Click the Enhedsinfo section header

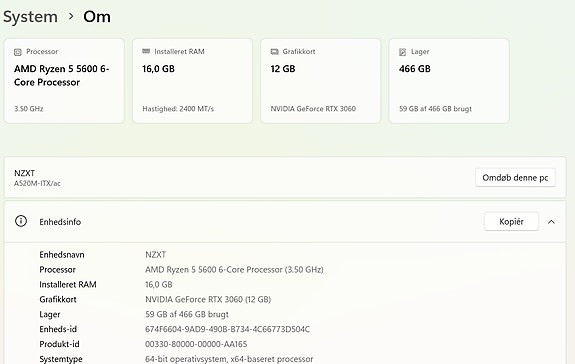tap(285, 221)
